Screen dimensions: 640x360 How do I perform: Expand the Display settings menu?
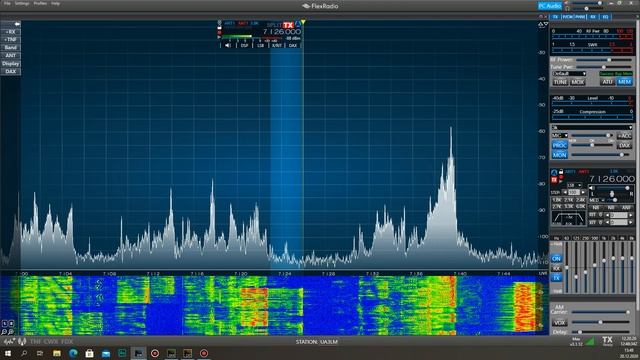pos(11,64)
